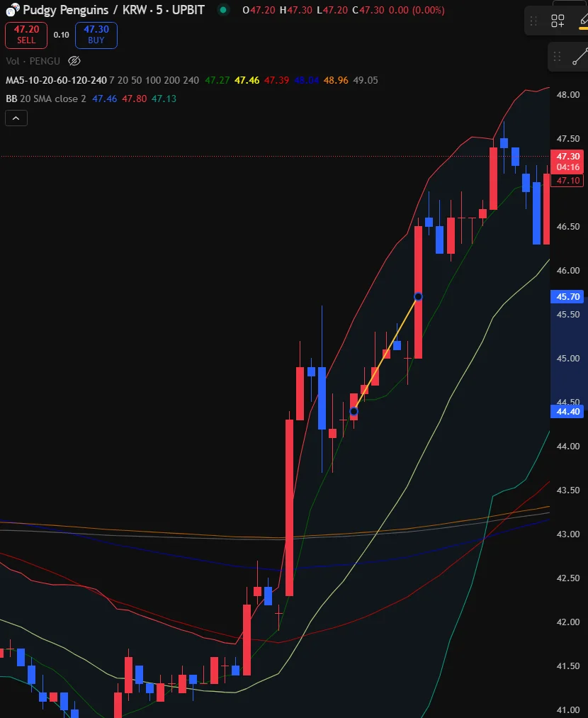Click the 04:16 bar countdown timer
The image size is (588, 718).
568,167
